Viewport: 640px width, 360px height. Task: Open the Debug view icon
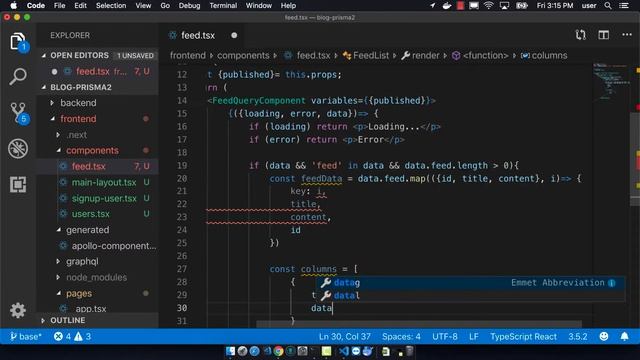18,149
